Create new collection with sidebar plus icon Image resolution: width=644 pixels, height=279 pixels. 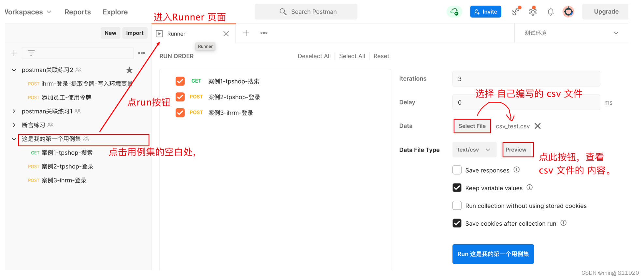(x=14, y=53)
